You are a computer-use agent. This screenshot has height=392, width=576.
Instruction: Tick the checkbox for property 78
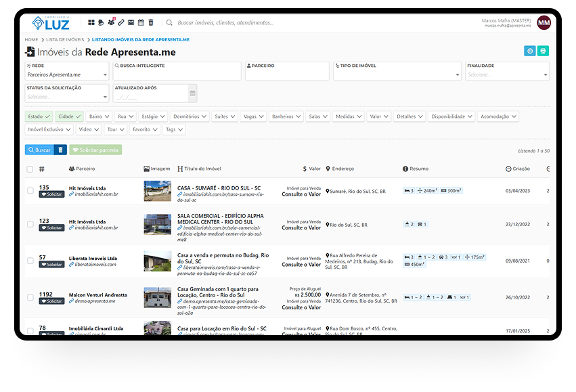[30, 330]
